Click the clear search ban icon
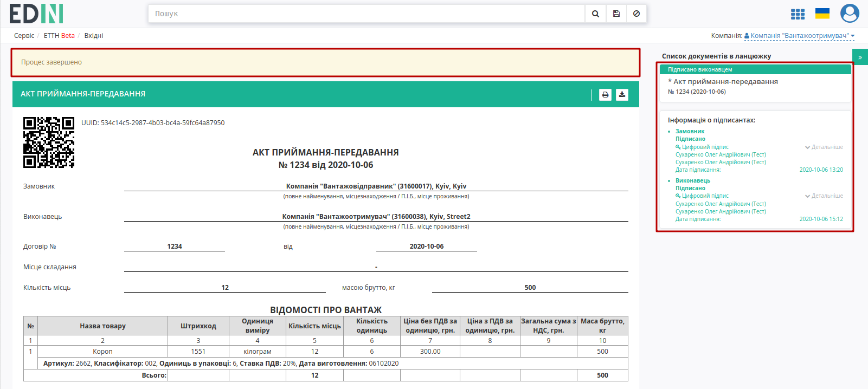 coord(636,14)
